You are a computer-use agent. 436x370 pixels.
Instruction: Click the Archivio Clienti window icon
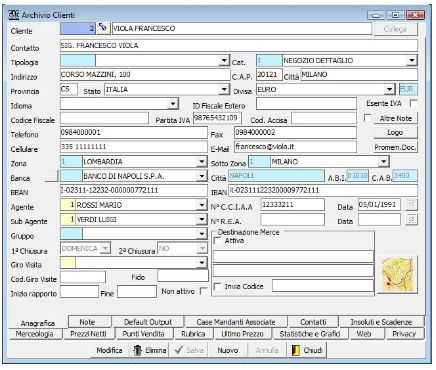point(14,15)
